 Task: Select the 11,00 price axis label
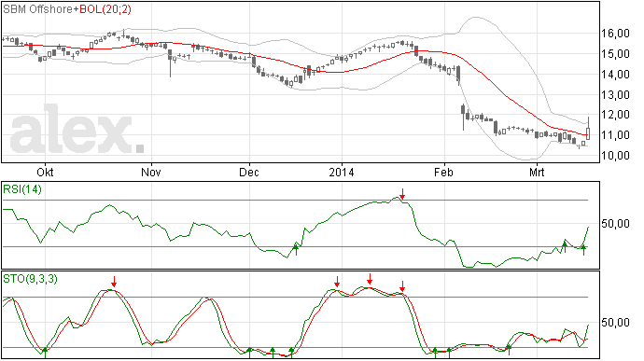[x=615, y=134]
